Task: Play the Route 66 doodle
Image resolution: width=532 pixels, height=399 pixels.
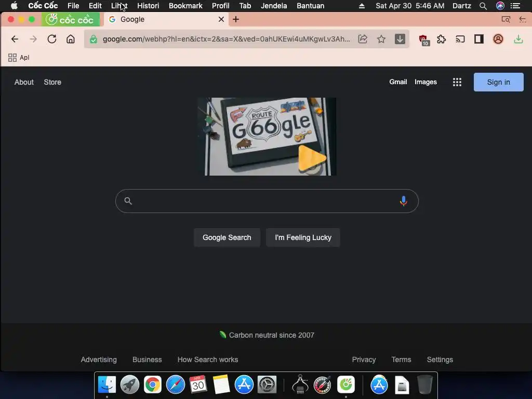Action: point(312,158)
